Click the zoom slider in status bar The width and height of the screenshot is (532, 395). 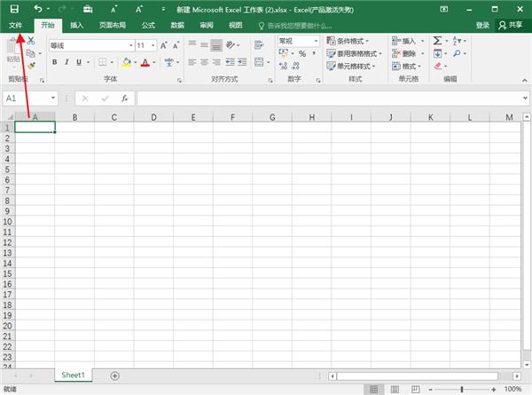point(461,389)
